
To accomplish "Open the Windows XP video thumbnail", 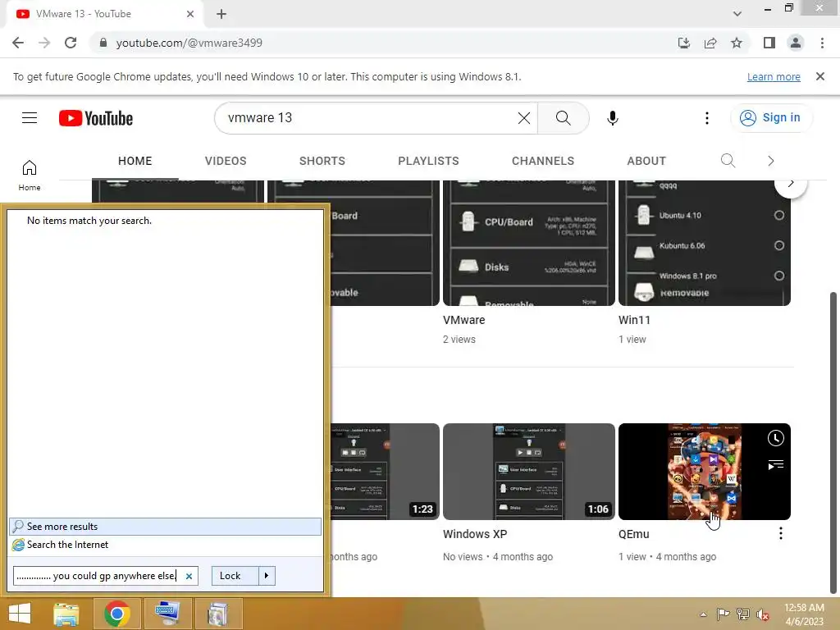I will pyautogui.click(x=529, y=472).
